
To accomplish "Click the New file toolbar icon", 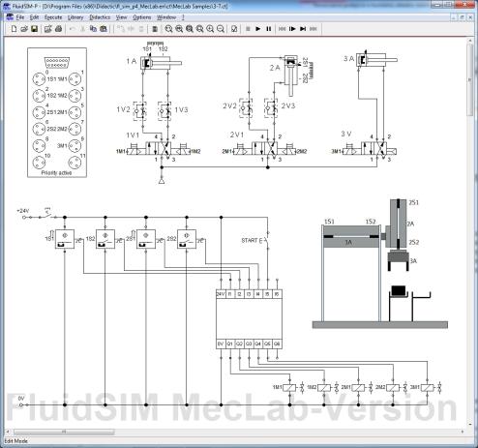I will pos(14,29).
